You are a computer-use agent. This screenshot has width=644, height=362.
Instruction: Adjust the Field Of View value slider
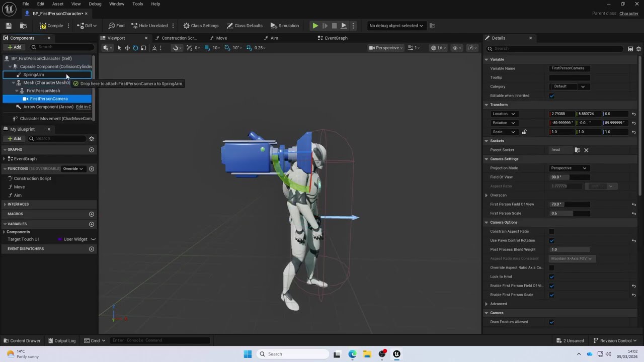(570, 177)
